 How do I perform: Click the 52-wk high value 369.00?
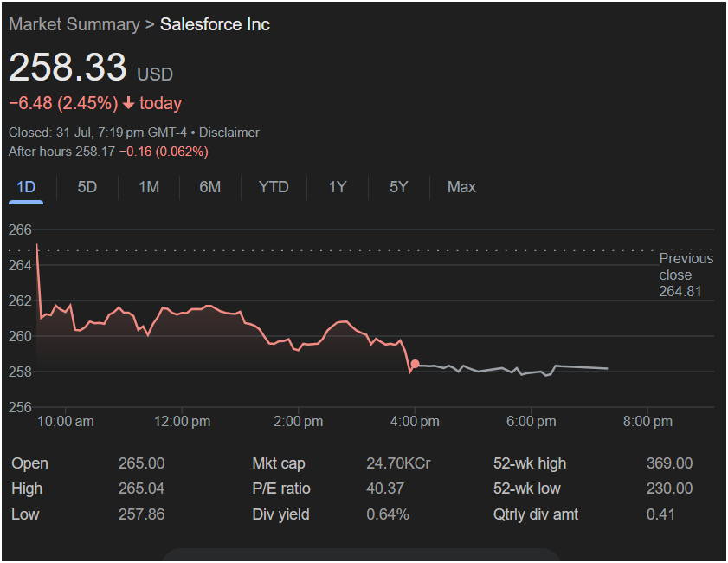[x=669, y=463]
